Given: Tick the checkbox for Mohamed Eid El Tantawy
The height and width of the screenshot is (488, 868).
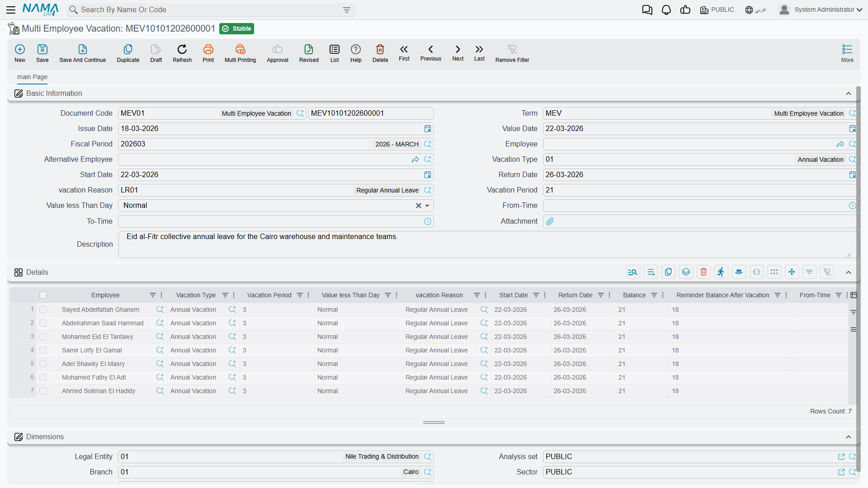Looking at the screenshot, I should tap(43, 337).
